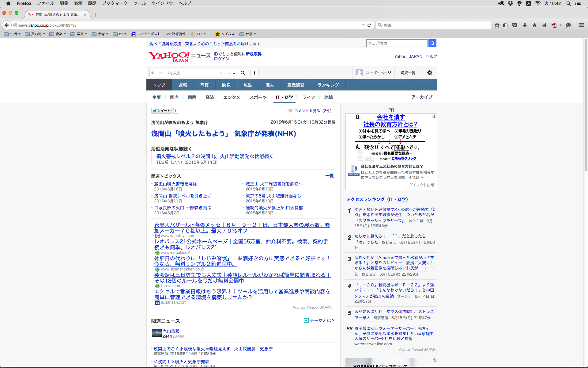Expand the テーマとは？ plus toggle
This screenshot has height=368, width=588.
point(306,320)
